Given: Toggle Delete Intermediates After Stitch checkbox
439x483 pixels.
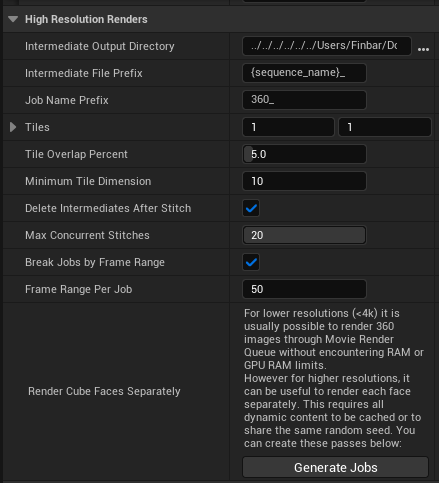Looking at the screenshot, I should click(251, 208).
